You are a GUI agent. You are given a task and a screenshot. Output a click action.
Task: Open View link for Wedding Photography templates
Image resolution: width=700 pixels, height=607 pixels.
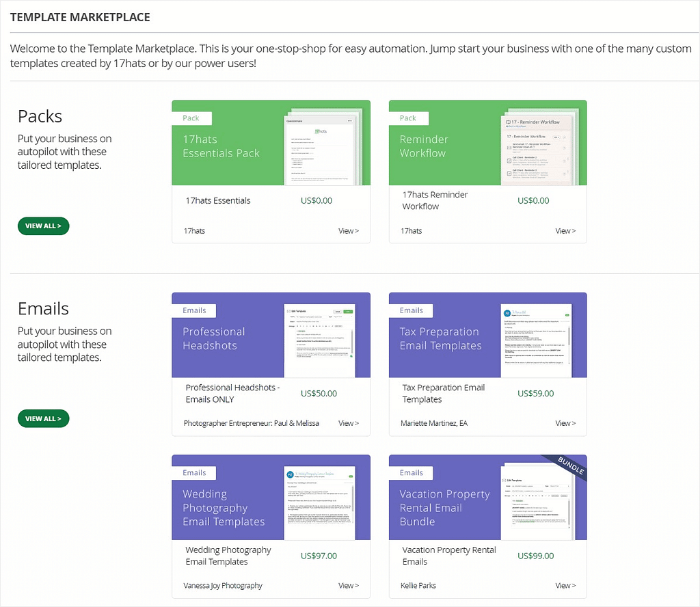click(x=348, y=586)
